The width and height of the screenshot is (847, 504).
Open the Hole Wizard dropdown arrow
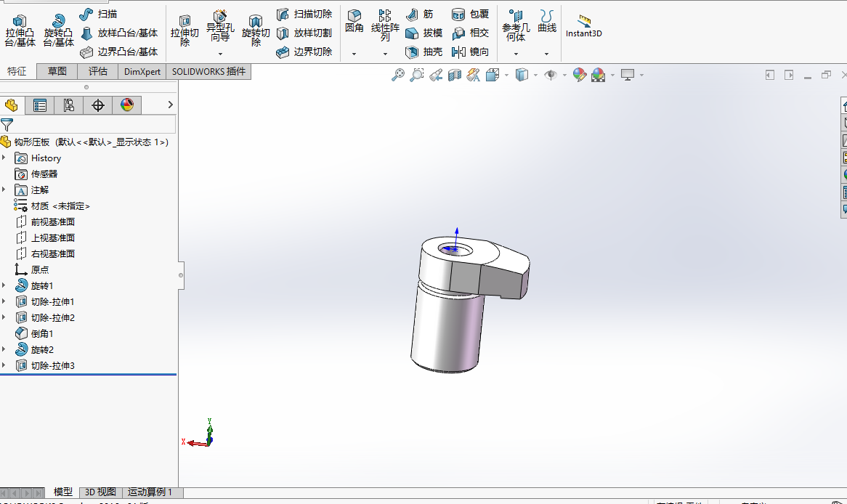(220, 54)
